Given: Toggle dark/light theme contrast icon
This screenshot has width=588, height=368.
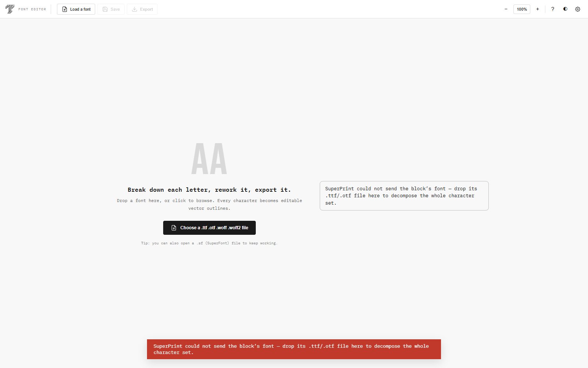Looking at the screenshot, I should tap(565, 9).
